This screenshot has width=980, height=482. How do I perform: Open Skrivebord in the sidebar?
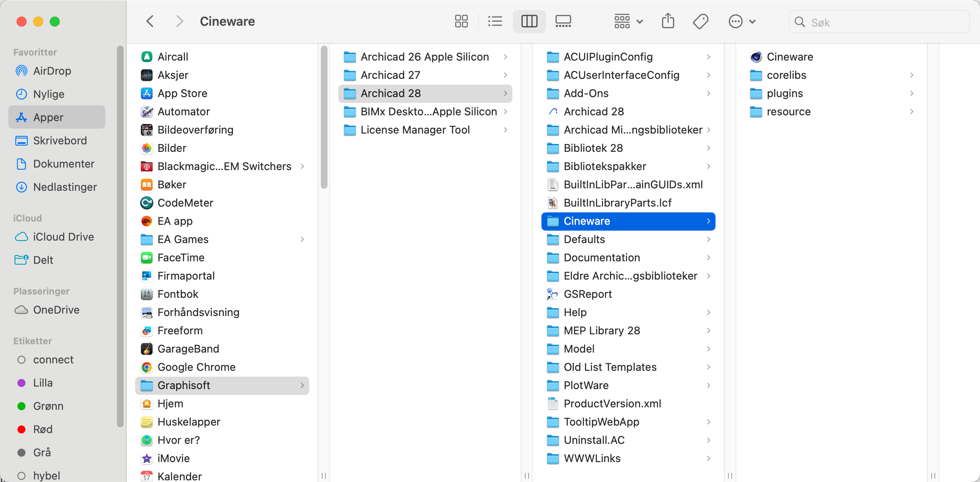pyautogui.click(x=57, y=141)
